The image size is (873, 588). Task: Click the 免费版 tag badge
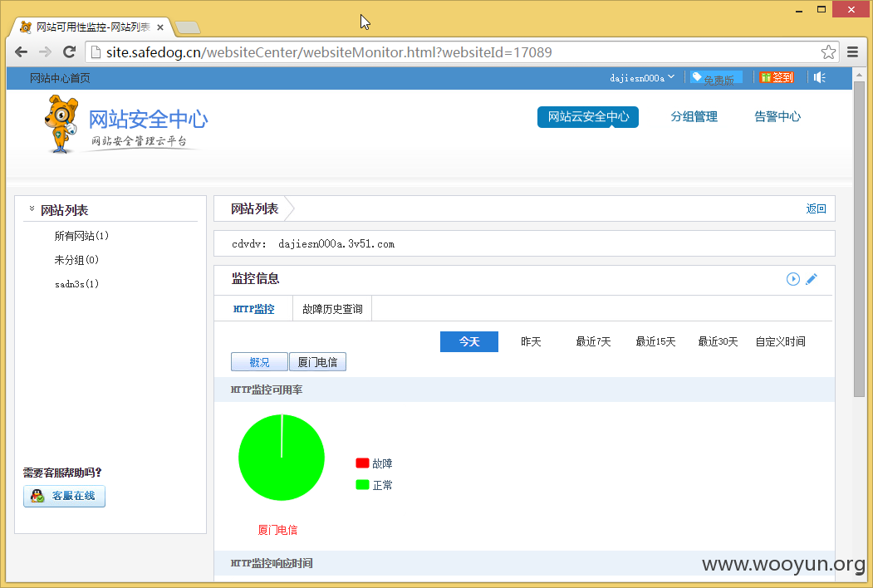click(715, 78)
